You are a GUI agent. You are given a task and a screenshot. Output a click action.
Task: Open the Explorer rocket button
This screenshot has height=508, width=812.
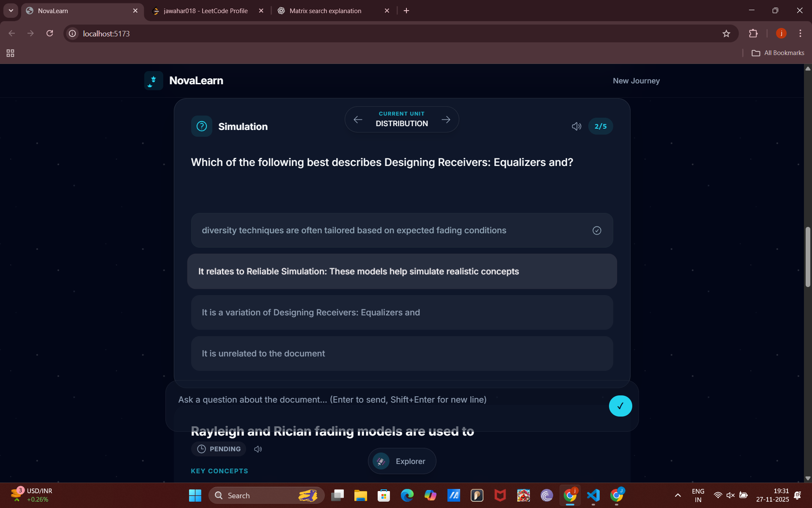click(x=402, y=461)
